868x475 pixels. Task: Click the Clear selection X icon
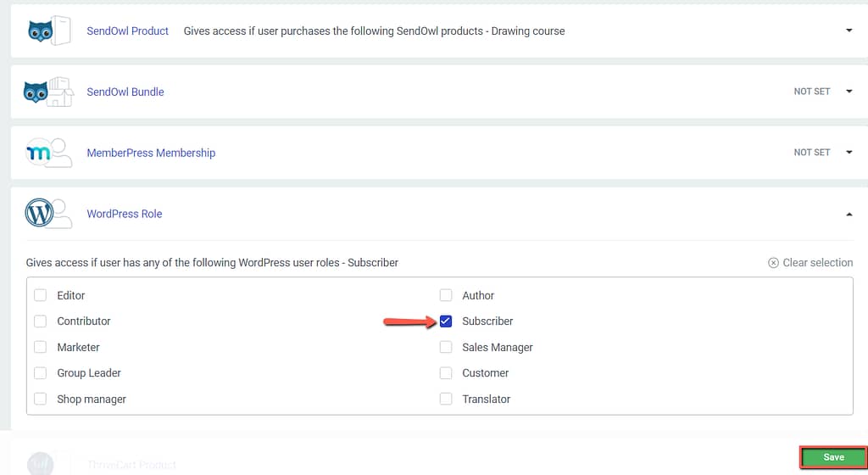(773, 263)
